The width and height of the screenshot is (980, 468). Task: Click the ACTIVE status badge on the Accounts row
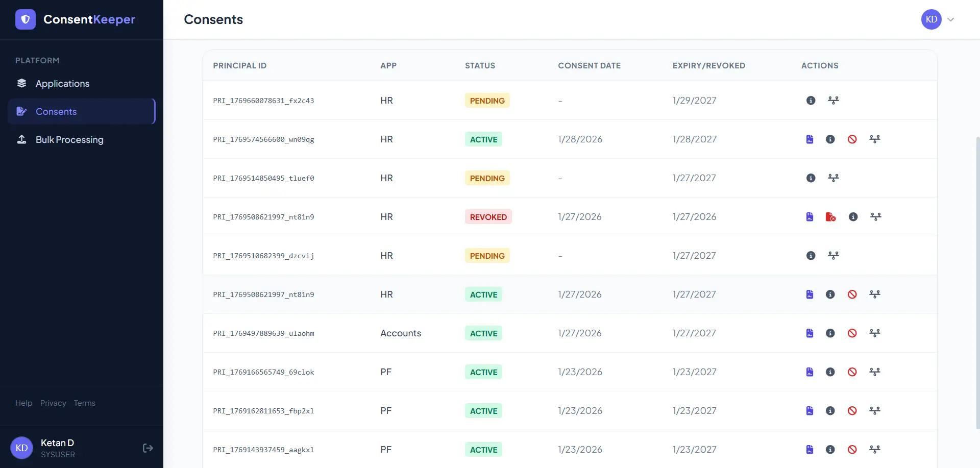(x=483, y=333)
